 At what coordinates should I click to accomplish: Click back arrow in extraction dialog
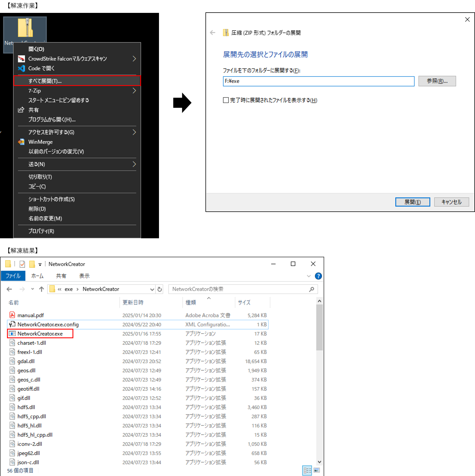pyautogui.click(x=213, y=33)
